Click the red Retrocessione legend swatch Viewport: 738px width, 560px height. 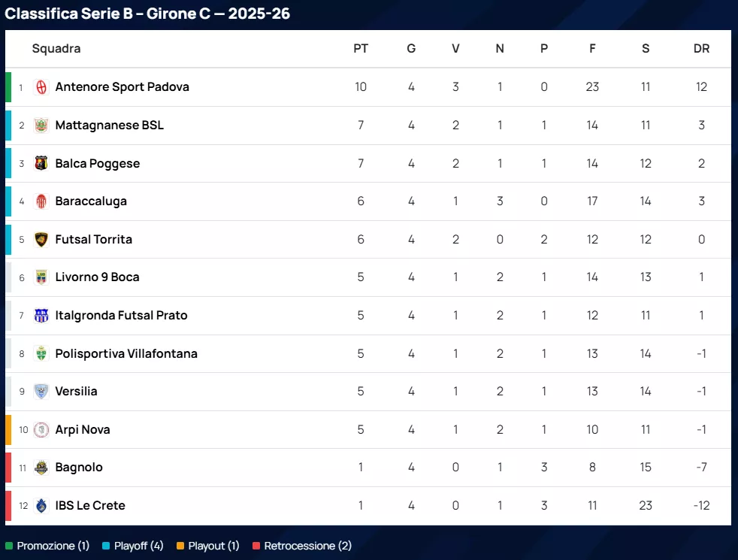[x=256, y=546]
